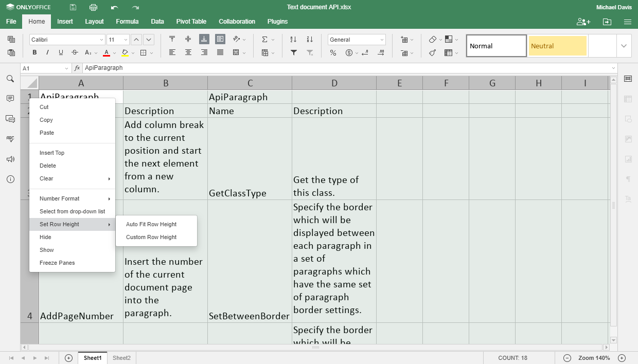The height and width of the screenshot is (364, 638).
Task: Toggle italic formatting
Action: (x=47, y=52)
